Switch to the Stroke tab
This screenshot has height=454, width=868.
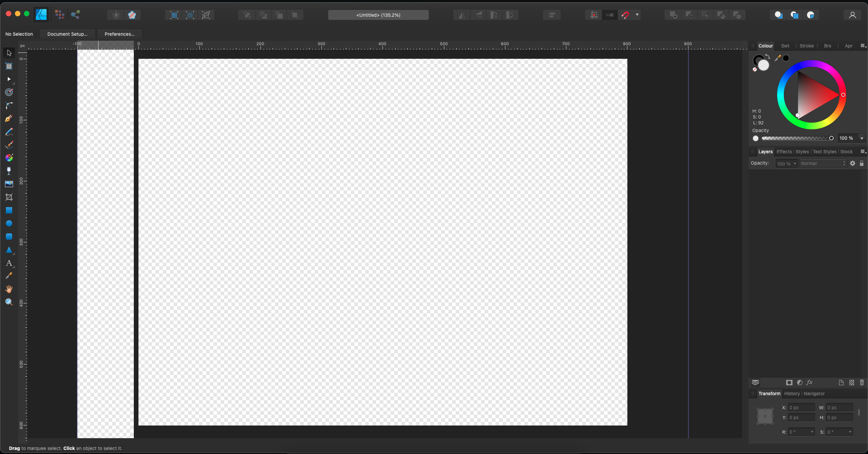(x=807, y=46)
